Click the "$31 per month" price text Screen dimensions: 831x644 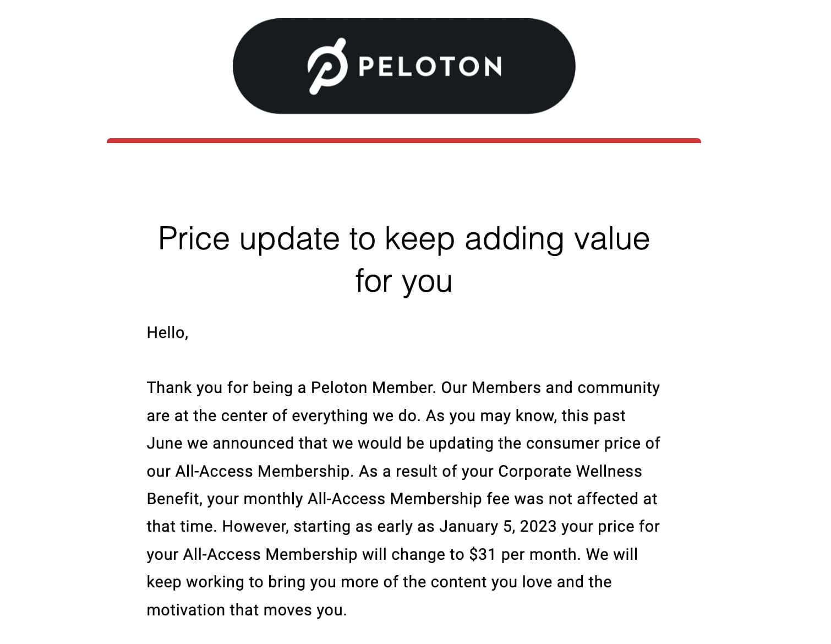point(524,554)
